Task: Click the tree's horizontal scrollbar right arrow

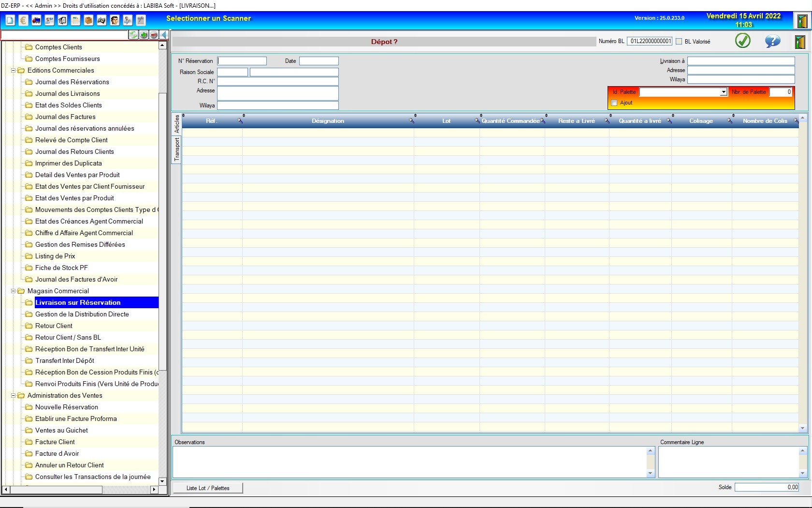Action: (x=154, y=490)
